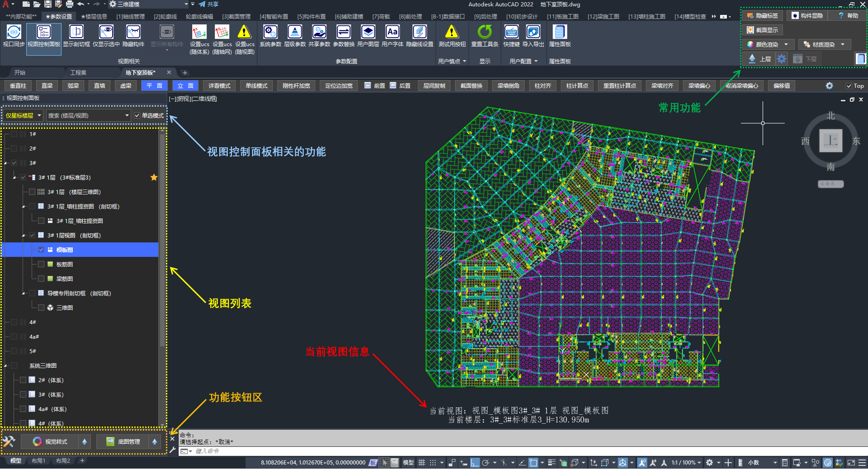Click the 用户字体 font icon

pos(392,33)
